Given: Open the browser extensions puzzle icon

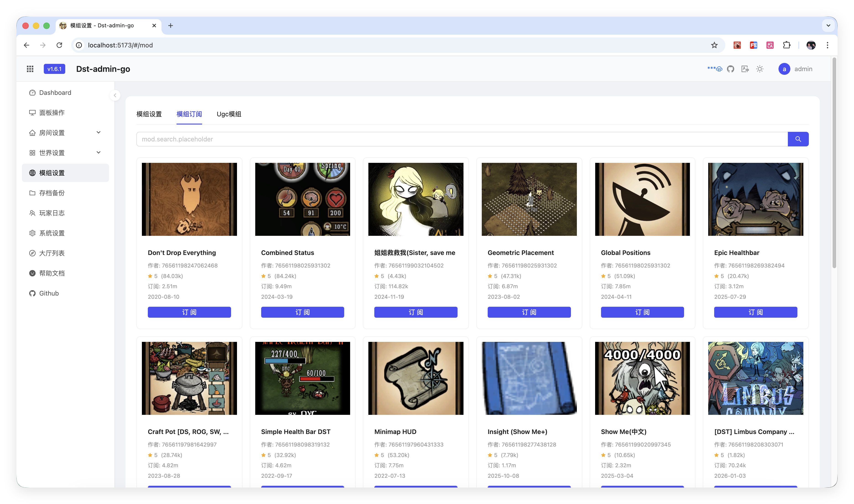Looking at the screenshot, I should (x=786, y=45).
